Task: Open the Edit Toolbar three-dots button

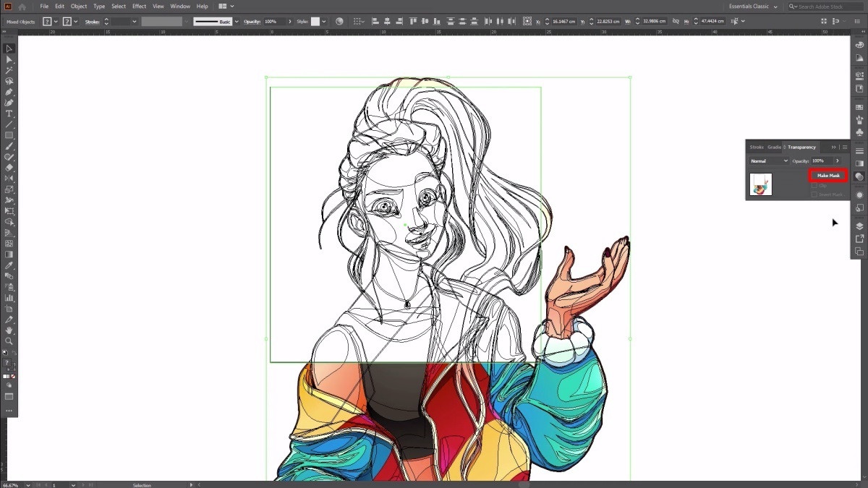Action: [x=9, y=411]
